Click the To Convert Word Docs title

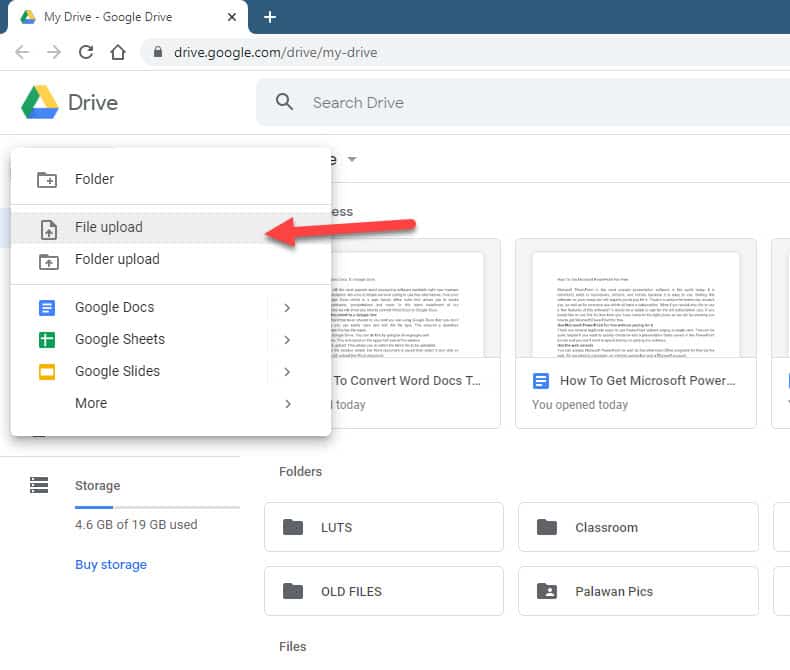coord(407,380)
